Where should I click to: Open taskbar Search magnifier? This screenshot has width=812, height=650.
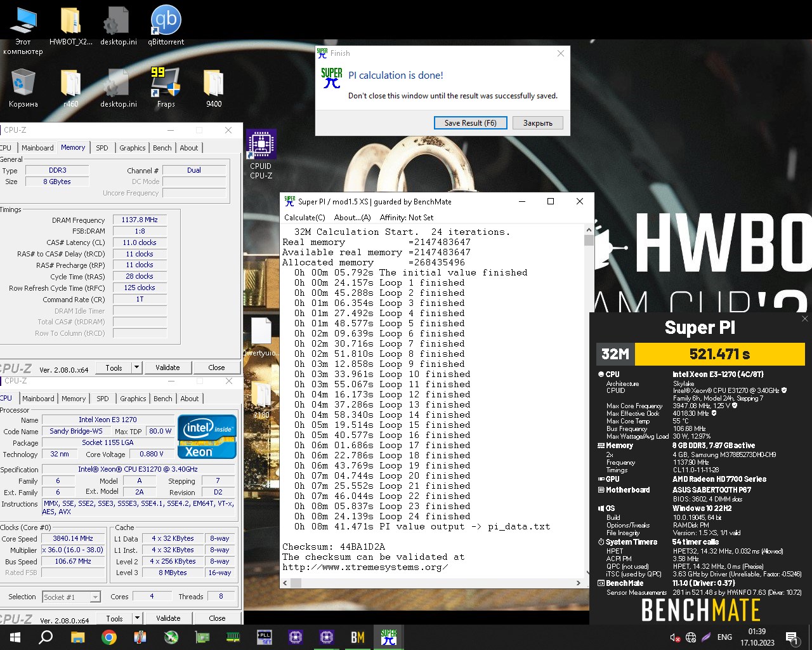(x=46, y=637)
